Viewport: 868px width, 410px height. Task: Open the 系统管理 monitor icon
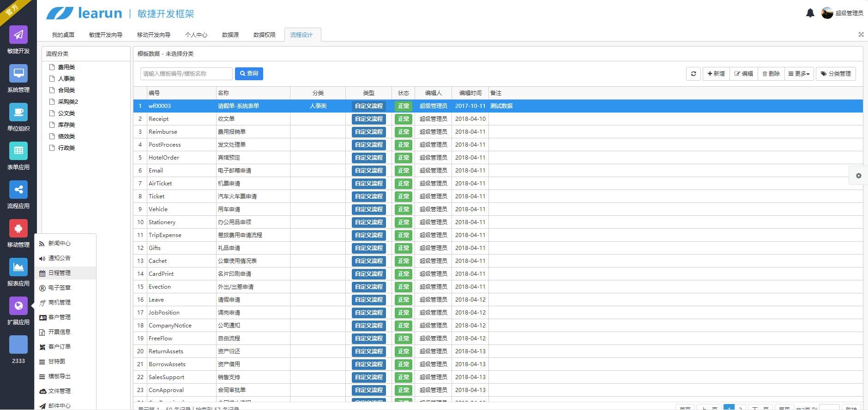18,73
